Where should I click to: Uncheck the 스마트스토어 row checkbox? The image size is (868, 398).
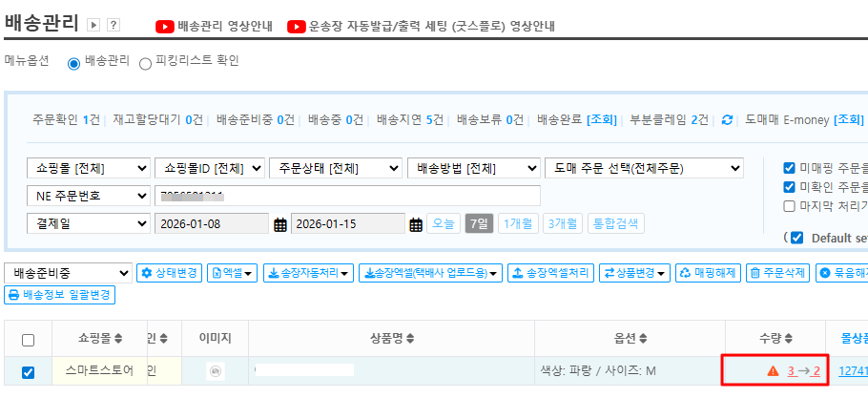coord(28,372)
